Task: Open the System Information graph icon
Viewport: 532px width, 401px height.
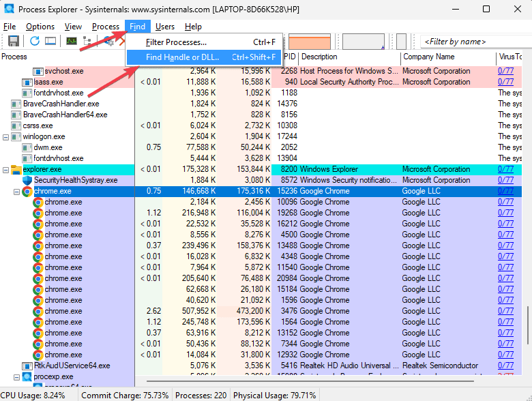Action: click(x=71, y=42)
